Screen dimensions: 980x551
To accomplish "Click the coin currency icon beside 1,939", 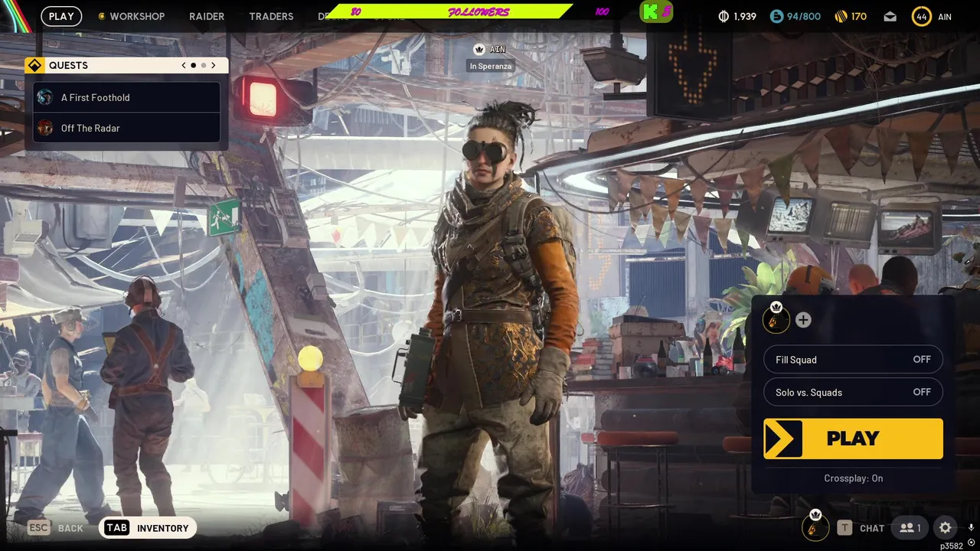I will coord(724,16).
